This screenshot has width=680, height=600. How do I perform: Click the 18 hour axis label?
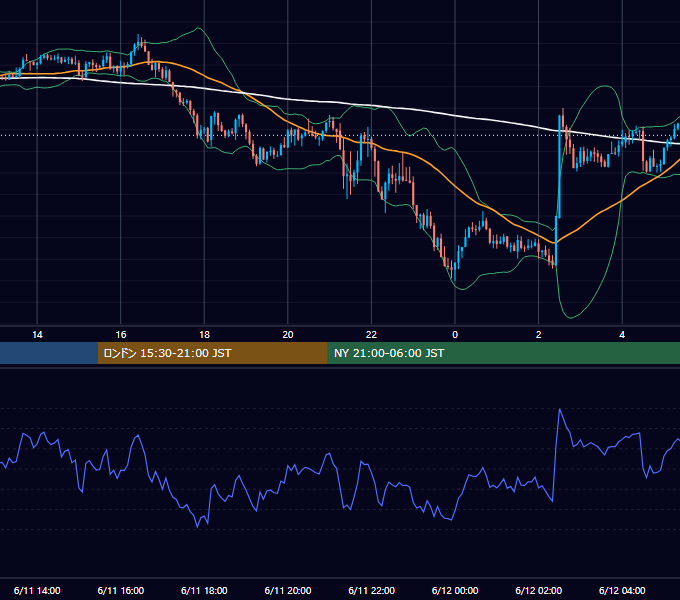(204, 335)
